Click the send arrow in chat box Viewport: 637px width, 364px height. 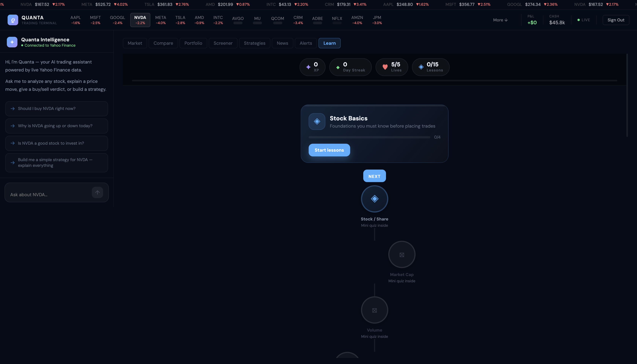97,192
